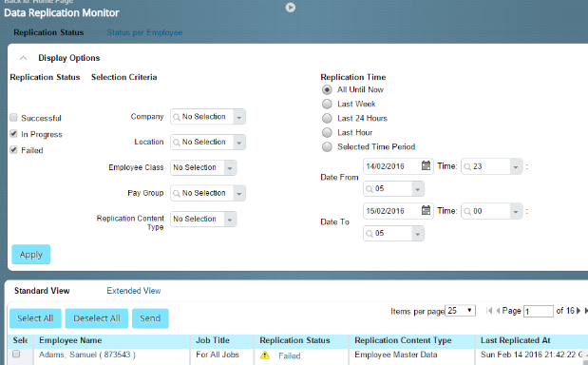Click the Date From field showing 14/02/2016

392,166
